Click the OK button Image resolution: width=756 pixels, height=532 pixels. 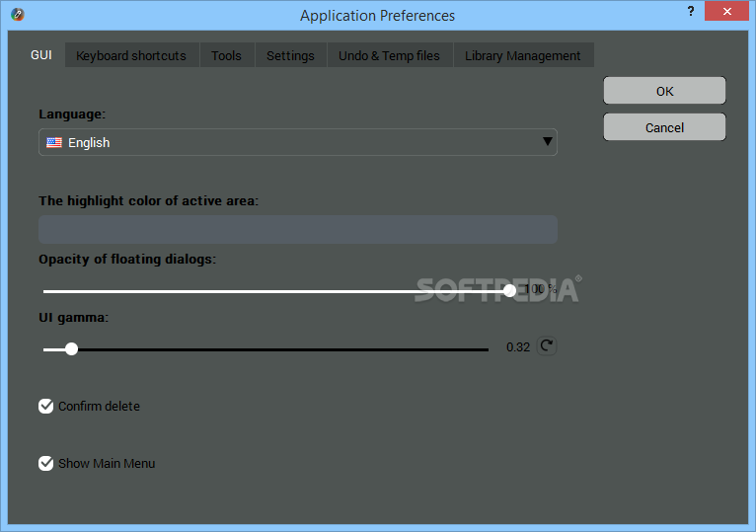[664, 91]
